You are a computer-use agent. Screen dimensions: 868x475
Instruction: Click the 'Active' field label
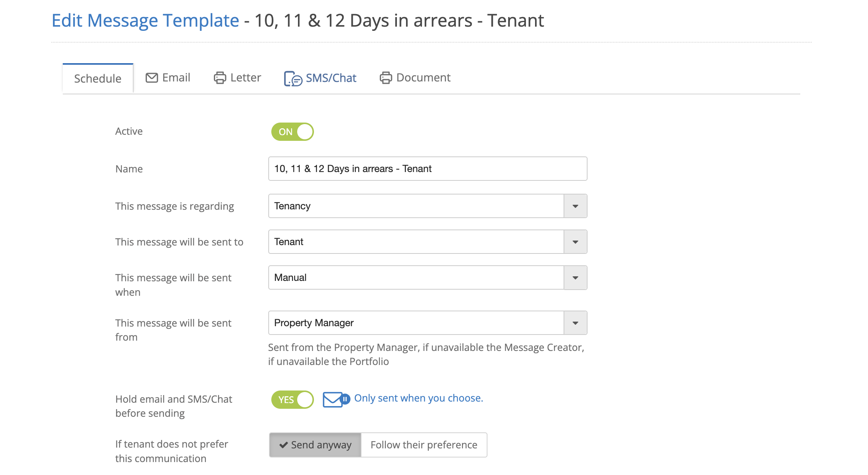point(129,131)
